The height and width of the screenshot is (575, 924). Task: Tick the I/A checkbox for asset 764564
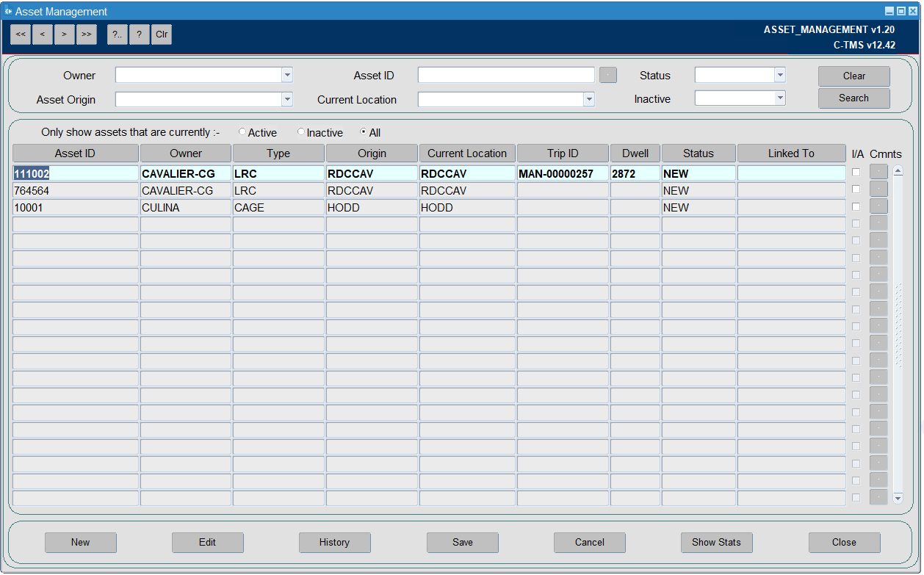pos(856,189)
